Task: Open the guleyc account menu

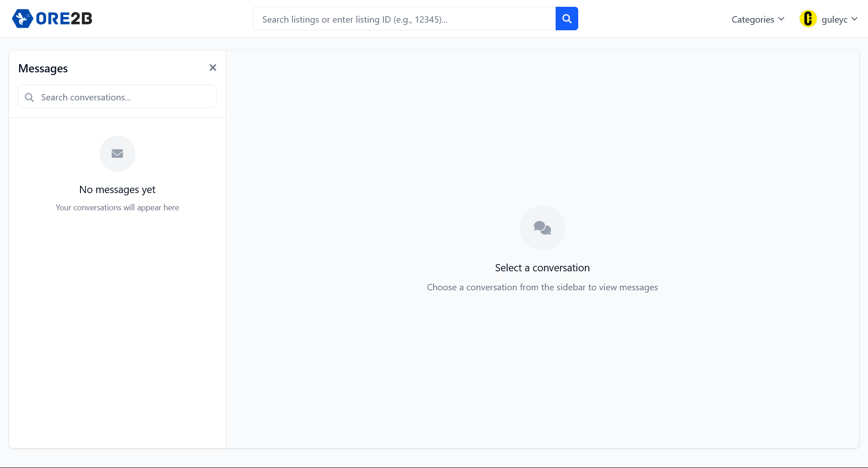Action: coord(834,19)
